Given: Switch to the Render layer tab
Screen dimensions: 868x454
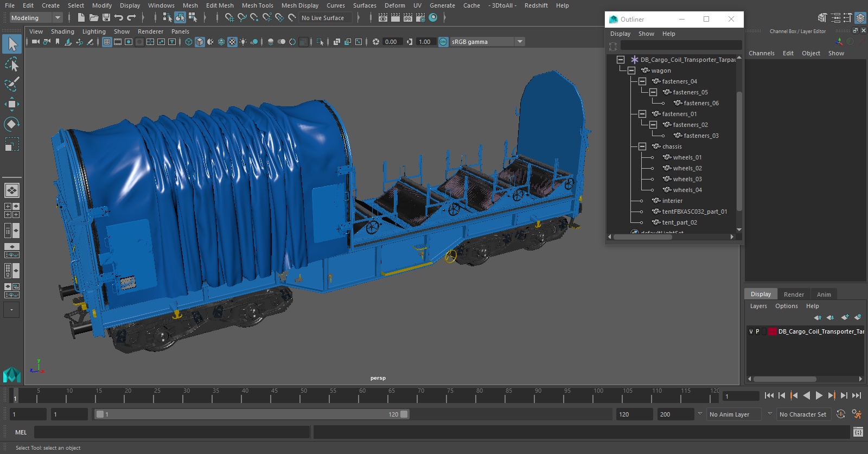Looking at the screenshot, I should click(x=794, y=295).
